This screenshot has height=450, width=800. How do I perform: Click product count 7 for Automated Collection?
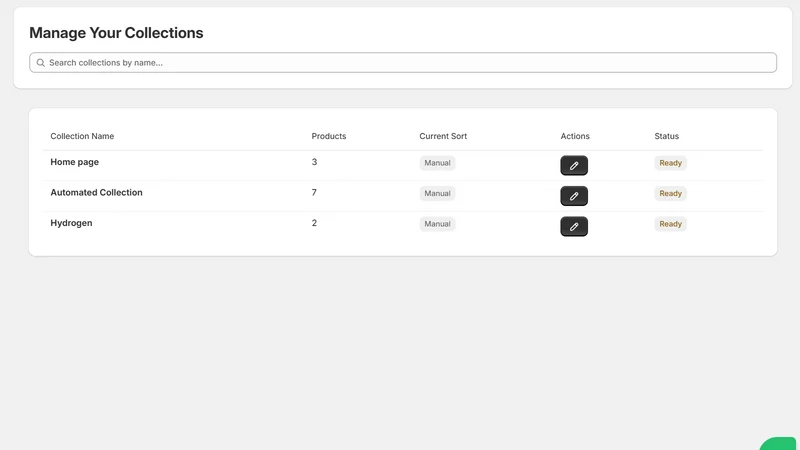[x=314, y=192]
